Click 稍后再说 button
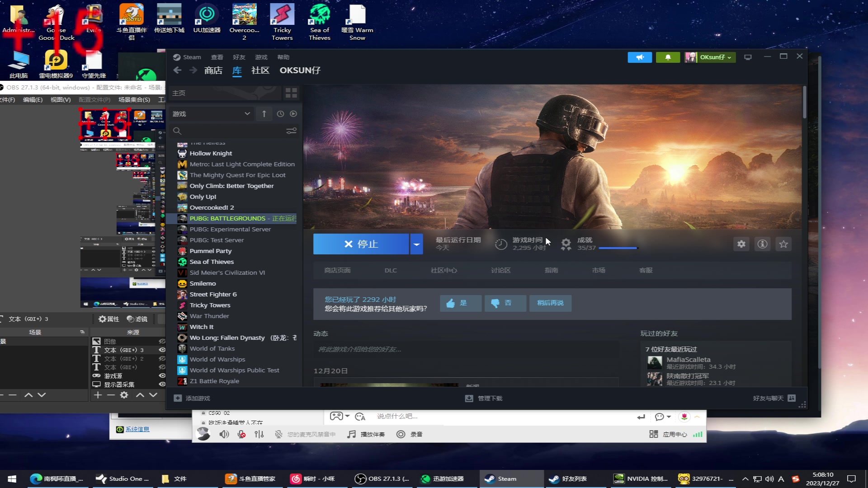Image resolution: width=868 pixels, height=488 pixels. [x=550, y=303]
